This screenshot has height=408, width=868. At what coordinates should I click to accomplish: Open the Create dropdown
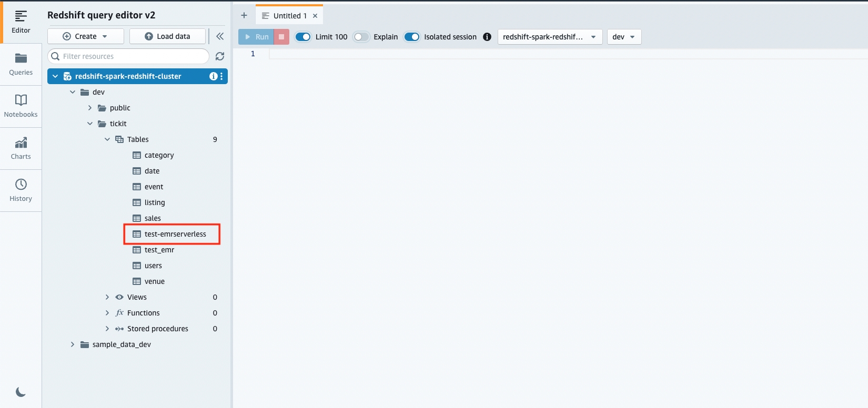point(86,36)
